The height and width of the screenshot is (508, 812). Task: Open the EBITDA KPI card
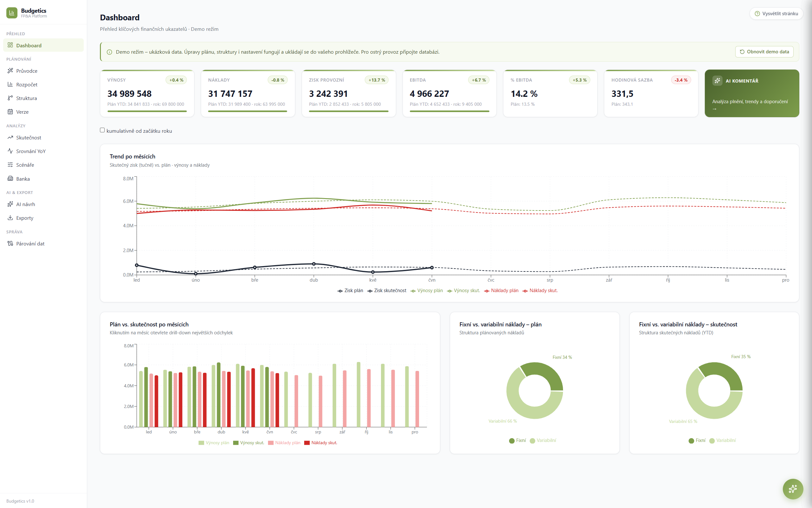(450, 93)
